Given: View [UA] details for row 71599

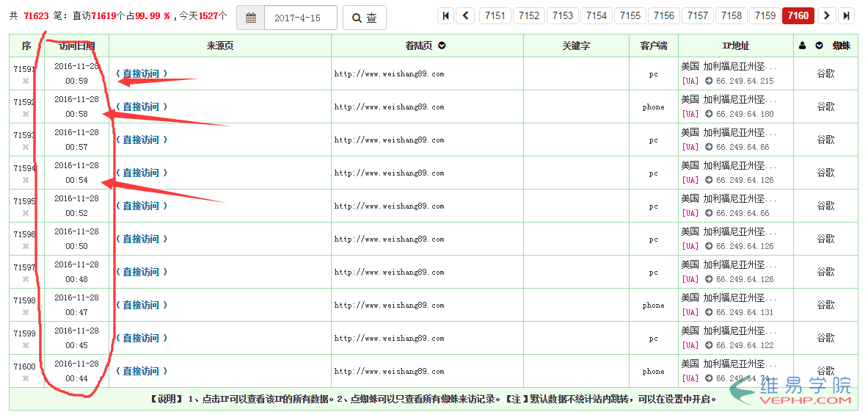Looking at the screenshot, I should click(690, 345).
